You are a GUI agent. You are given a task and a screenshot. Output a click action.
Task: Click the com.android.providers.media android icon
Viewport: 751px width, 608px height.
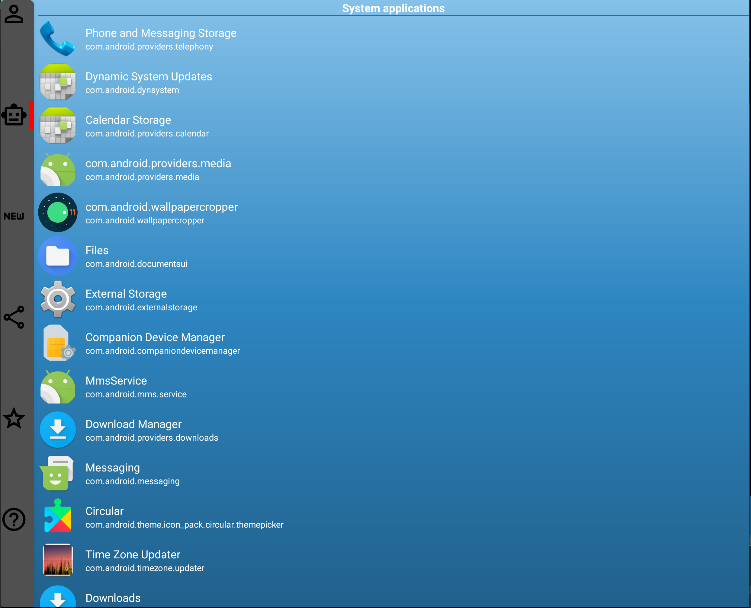pyautogui.click(x=57, y=169)
